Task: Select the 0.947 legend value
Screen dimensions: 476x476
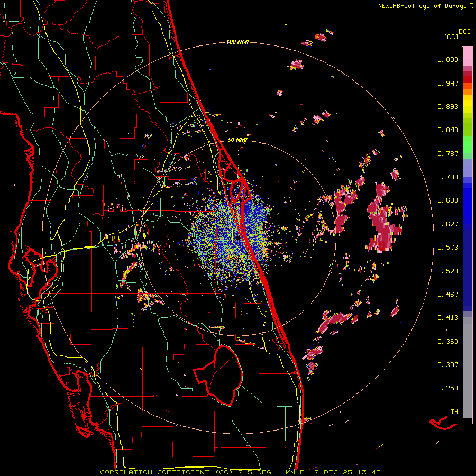Action: [448, 83]
